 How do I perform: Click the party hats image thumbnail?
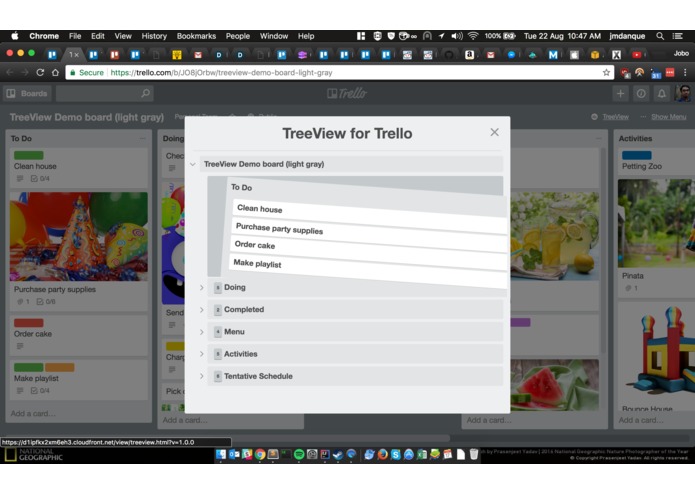point(79,237)
